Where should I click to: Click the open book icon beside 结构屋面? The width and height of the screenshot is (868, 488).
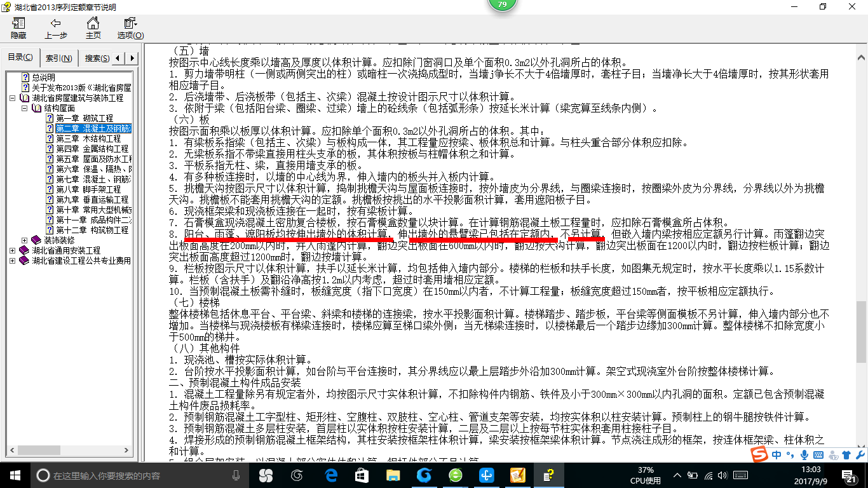click(37, 108)
